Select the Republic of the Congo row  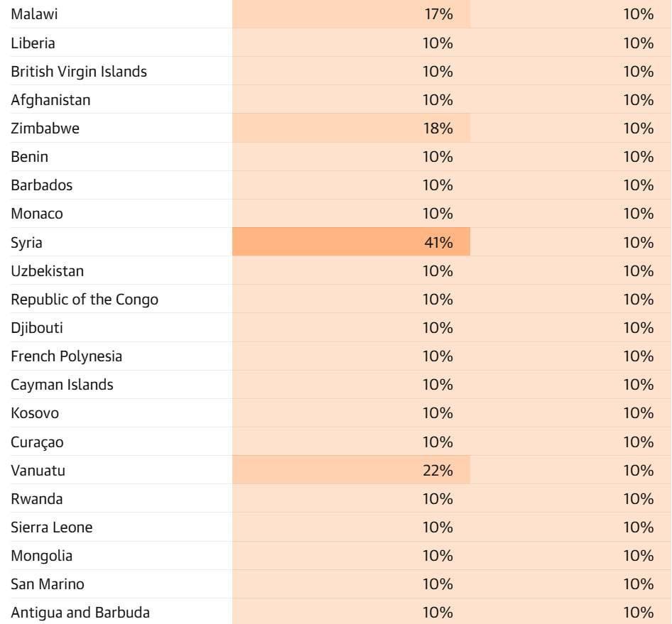(85, 300)
